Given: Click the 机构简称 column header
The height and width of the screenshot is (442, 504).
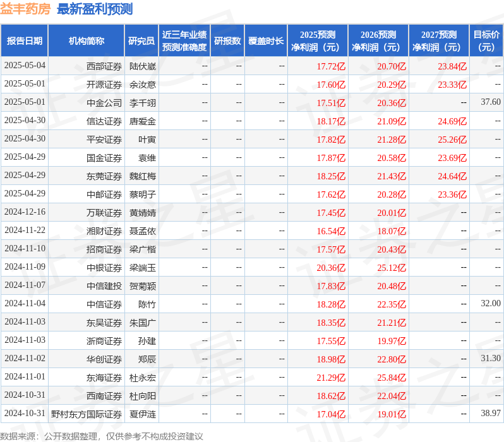Looking at the screenshot, I should click(86, 41).
